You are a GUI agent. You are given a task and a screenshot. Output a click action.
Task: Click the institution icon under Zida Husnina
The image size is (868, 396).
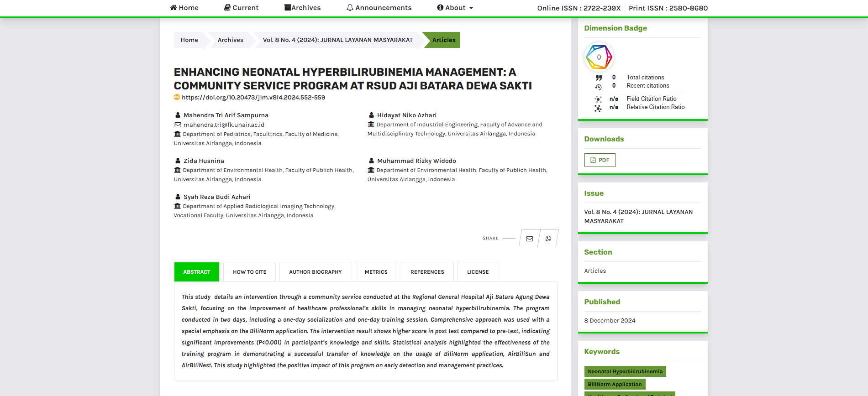(177, 170)
